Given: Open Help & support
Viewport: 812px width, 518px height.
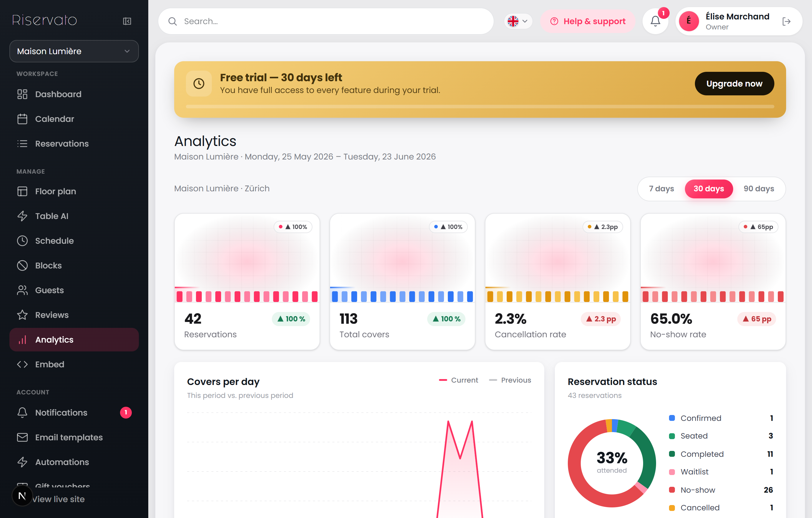Looking at the screenshot, I should 588,21.
